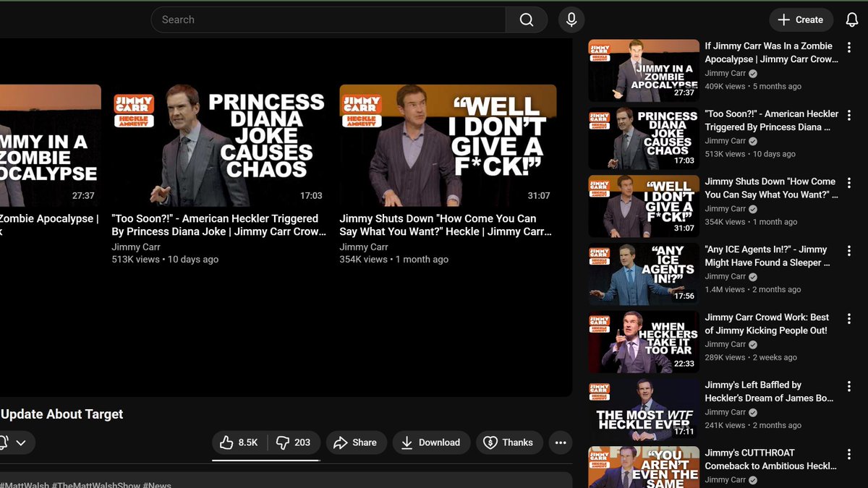
Task: Click the search magnifier button
Action: [526, 20]
